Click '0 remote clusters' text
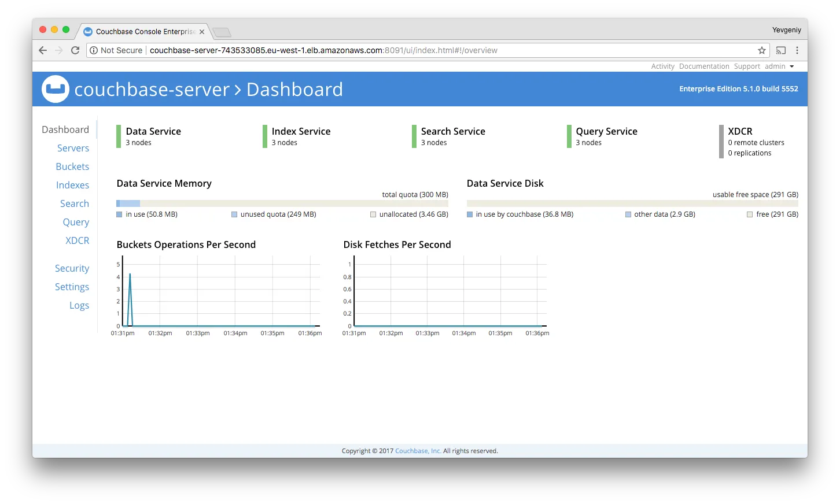 tap(756, 143)
